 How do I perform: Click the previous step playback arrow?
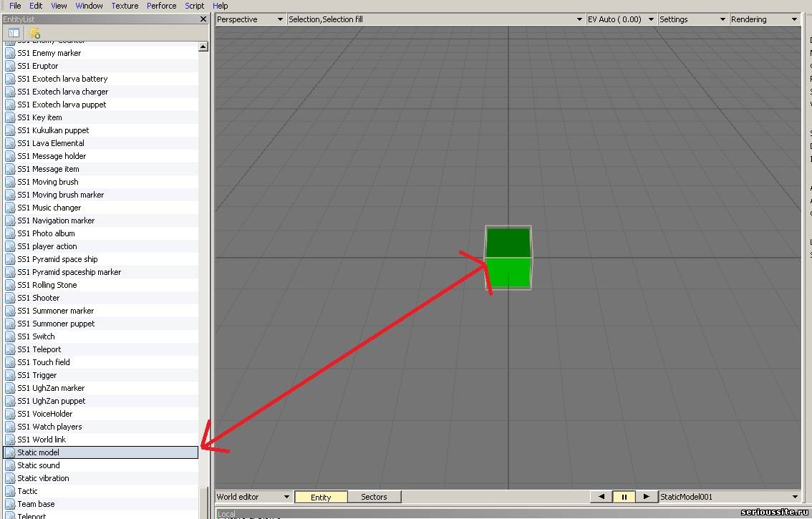click(601, 497)
